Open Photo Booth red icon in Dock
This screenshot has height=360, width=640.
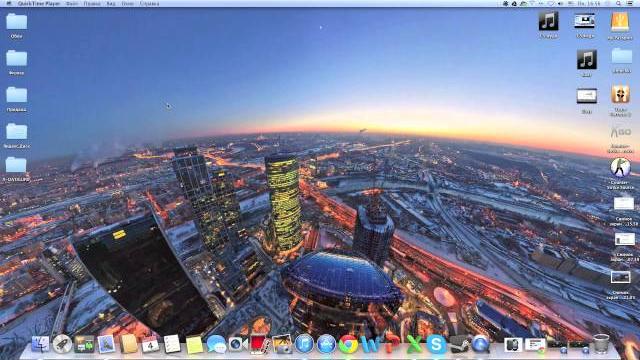(x=260, y=344)
